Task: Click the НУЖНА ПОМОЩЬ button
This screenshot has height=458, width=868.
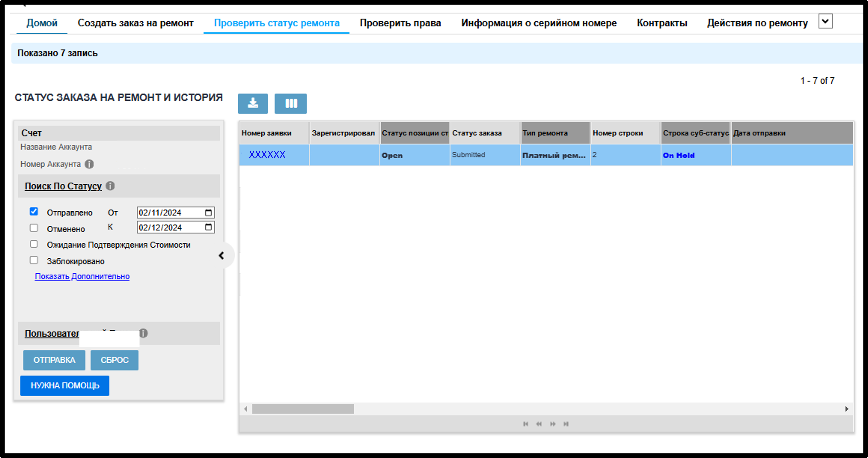Action: tap(65, 386)
